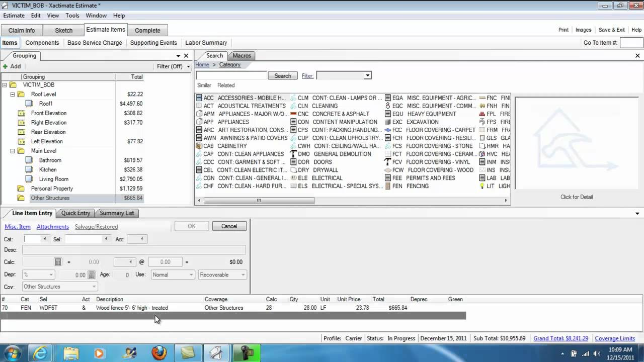Open the Estimate menu
The width and height of the screenshot is (644, 362).
click(x=14, y=16)
